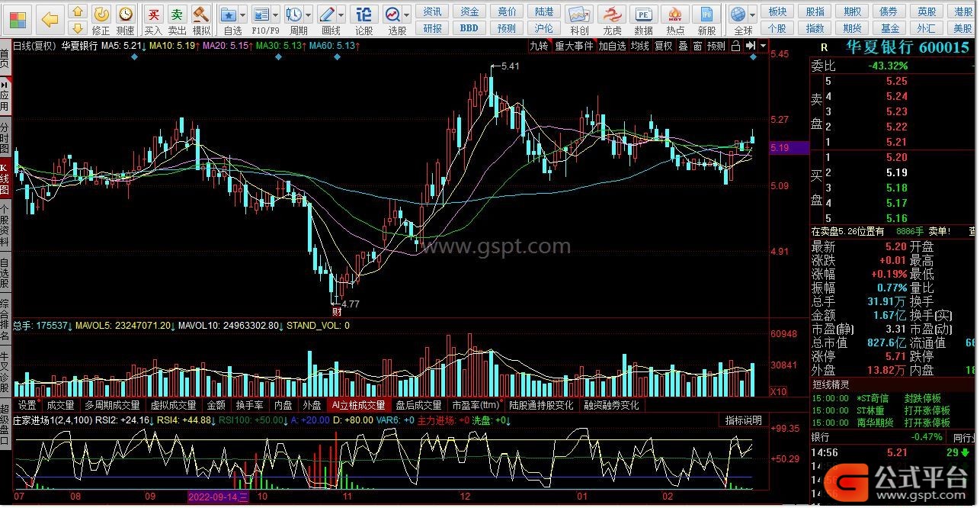Toggle the 叠 overlay chart option
Viewport: 980px width, 508px height.
point(683,46)
